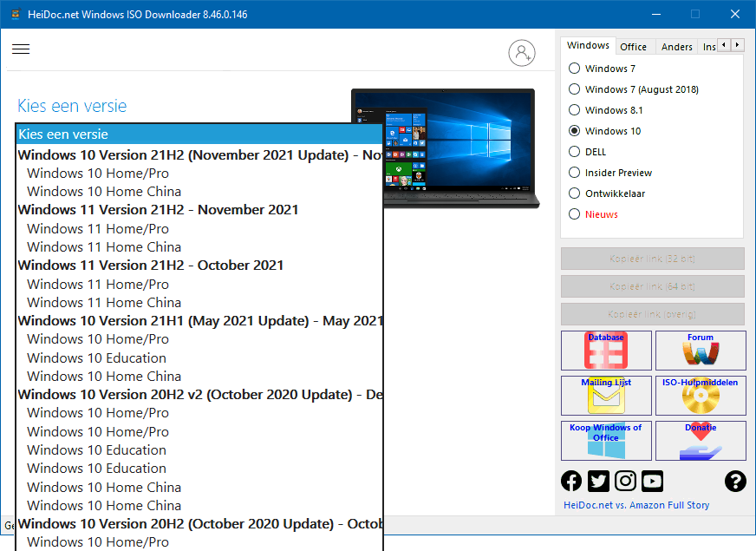Choose Windows 11 Home/Pro under October 2021

pos(199,285)
